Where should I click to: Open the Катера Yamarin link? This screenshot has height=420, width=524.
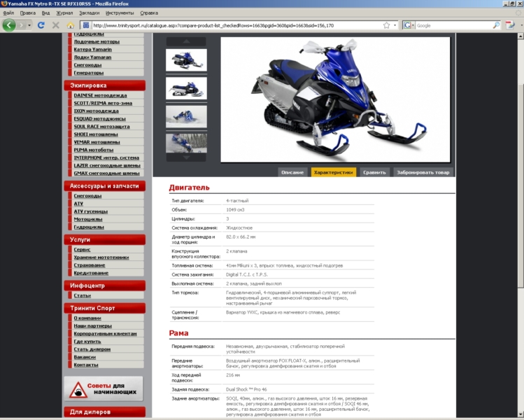click(92, 49)
